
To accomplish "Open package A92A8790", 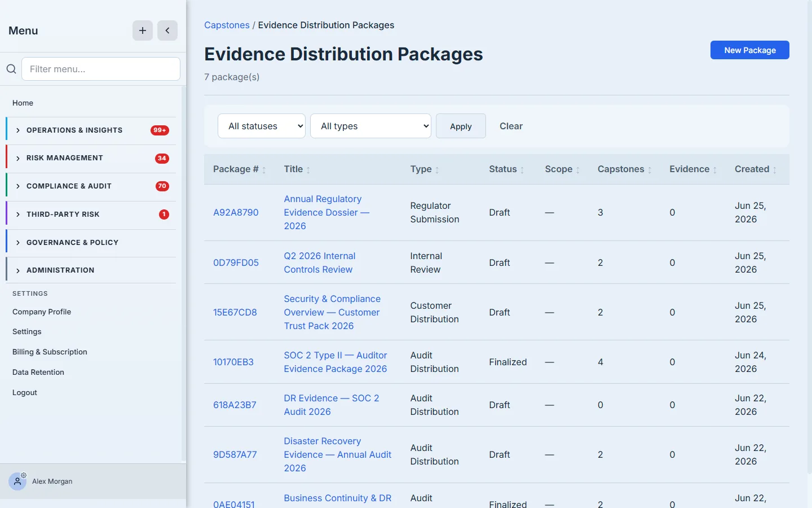I will 236,212.
